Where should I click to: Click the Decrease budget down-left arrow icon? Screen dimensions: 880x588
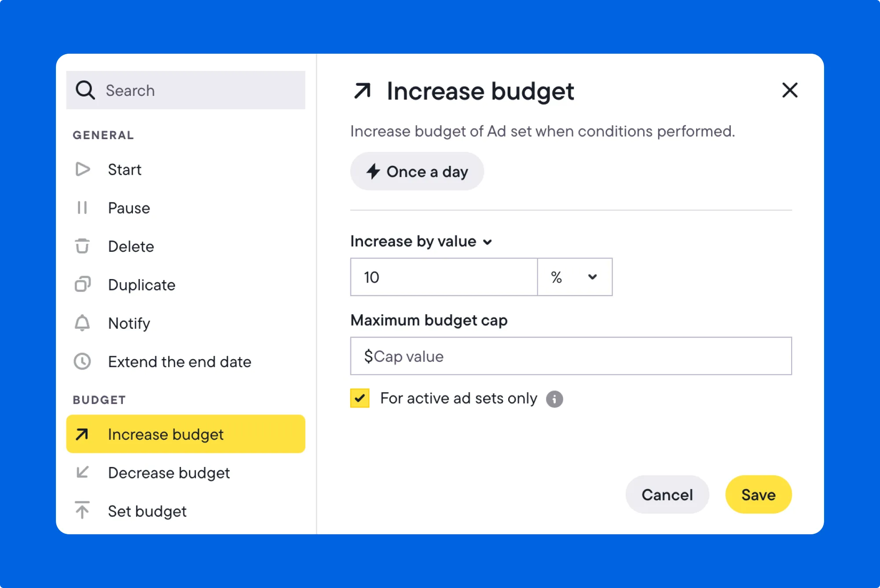click(x=82, y=472)
